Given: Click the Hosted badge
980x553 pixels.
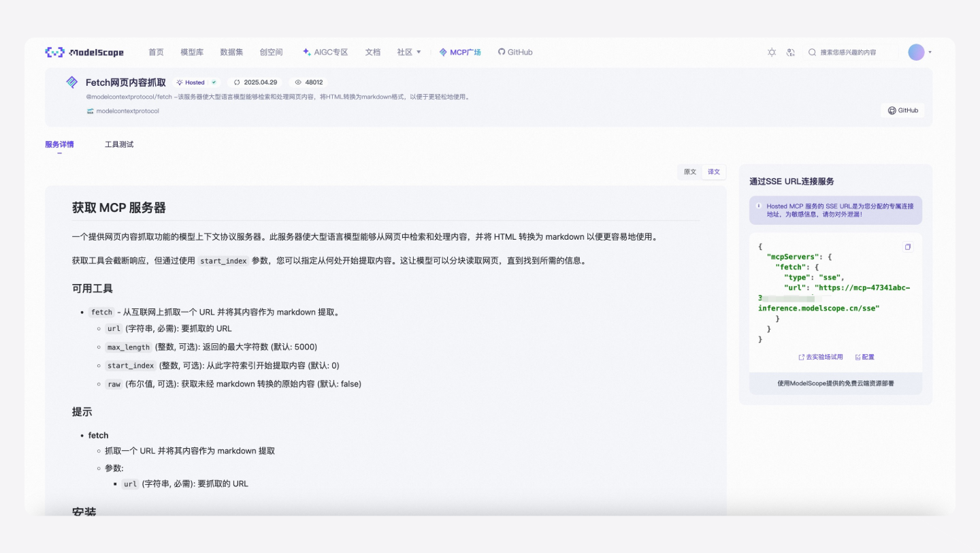Looking at the screenshot, I should point(197,82).
